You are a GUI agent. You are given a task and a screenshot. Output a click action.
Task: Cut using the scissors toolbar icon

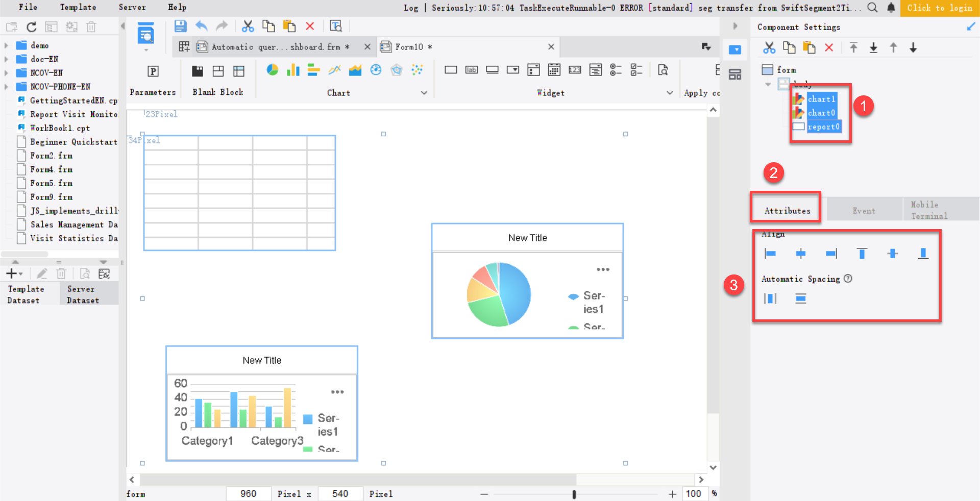(x=249, y=26)
